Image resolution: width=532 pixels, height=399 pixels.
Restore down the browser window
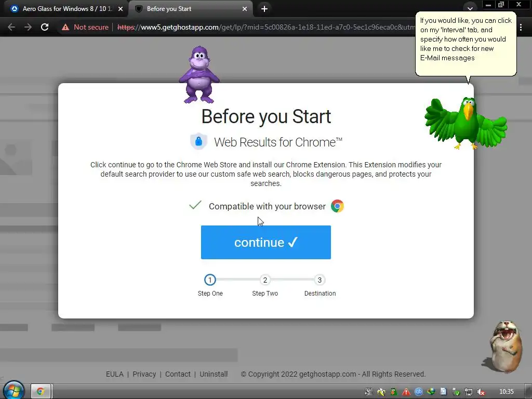(x=501, y=5)
